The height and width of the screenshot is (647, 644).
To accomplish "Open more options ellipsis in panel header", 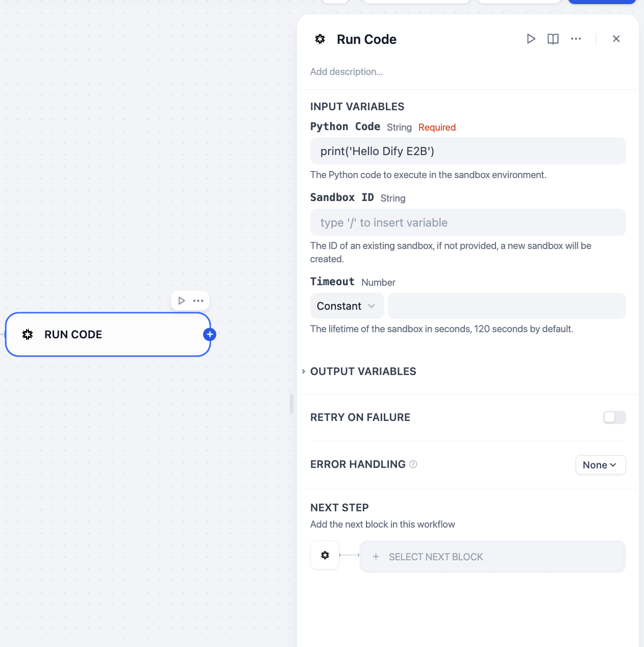I will click(576, 39).
